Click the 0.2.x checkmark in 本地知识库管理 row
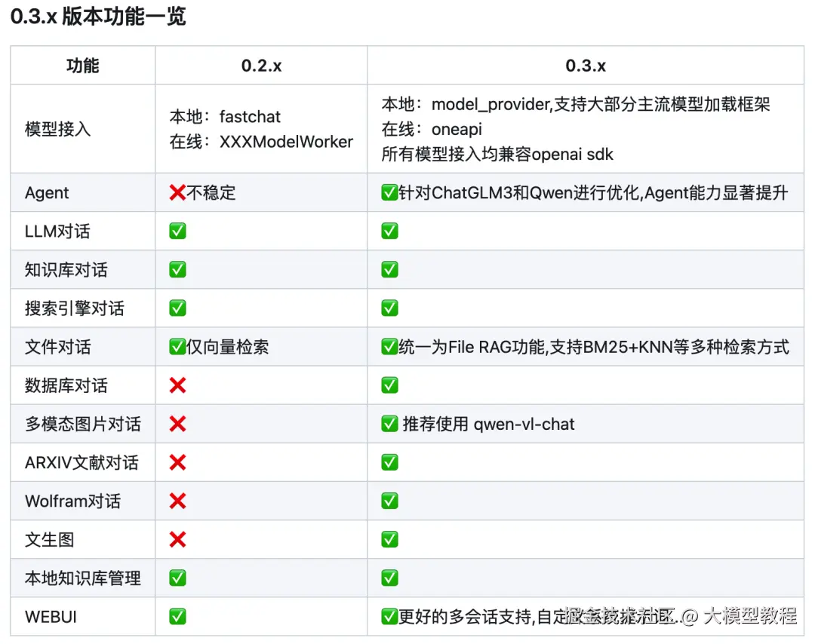This screenshot has height=644, width=815. pyautogui.click(x=177, y=578)
